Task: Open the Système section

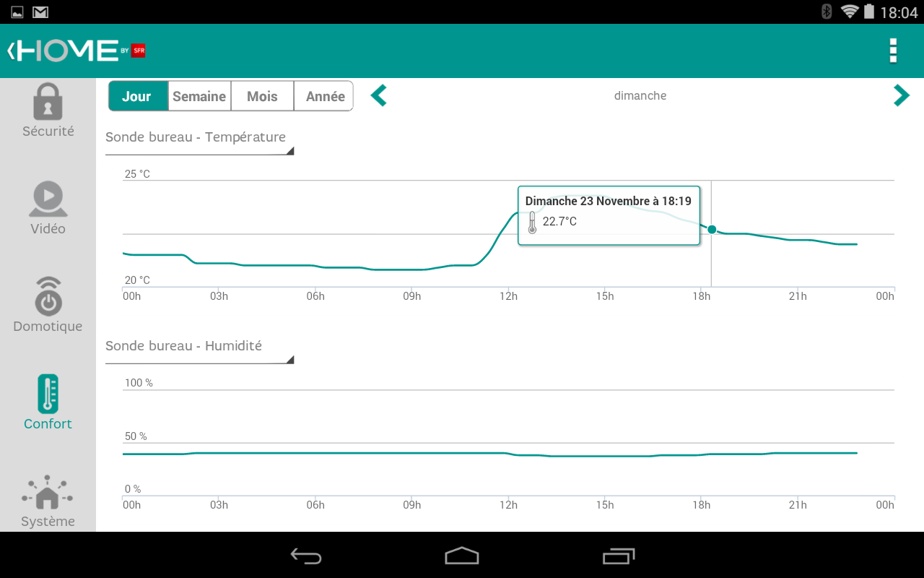Action: (48, 499)
